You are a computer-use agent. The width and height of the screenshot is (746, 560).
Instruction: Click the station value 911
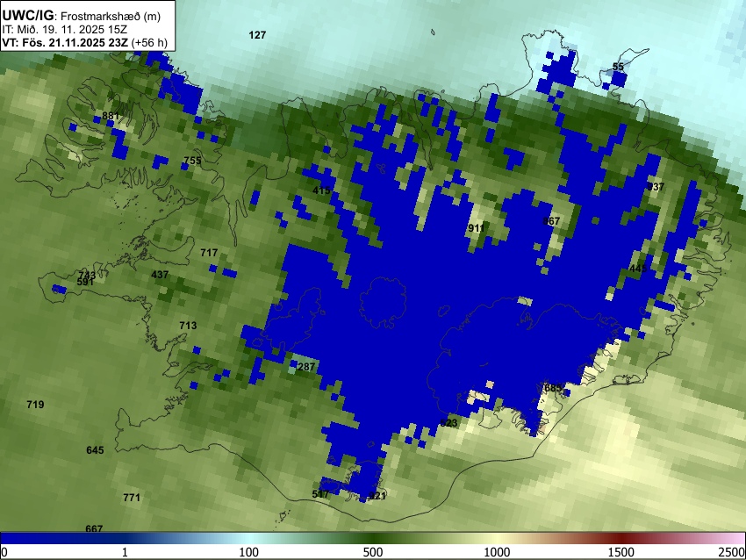477,228
